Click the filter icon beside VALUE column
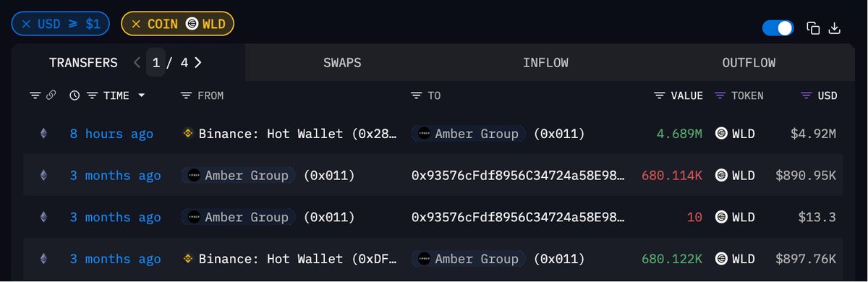 click(659, 95)
